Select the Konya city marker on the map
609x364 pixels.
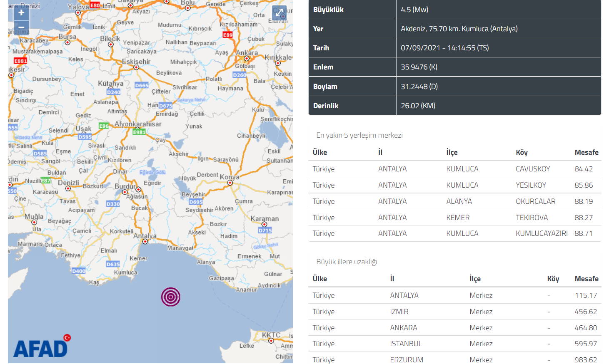pyautogui.click(x=230, y=183)
